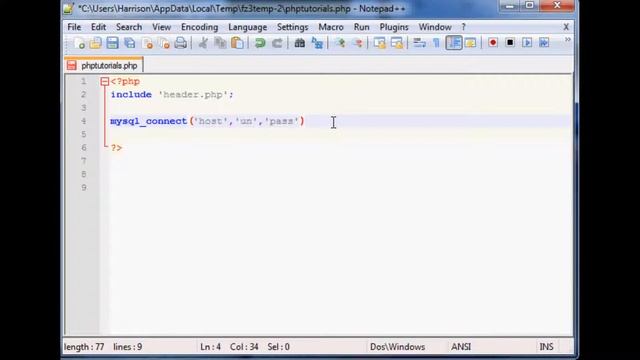Screen dimensions: 640x360
Task: Open the View menu
Action: click(x=162, y=27)
